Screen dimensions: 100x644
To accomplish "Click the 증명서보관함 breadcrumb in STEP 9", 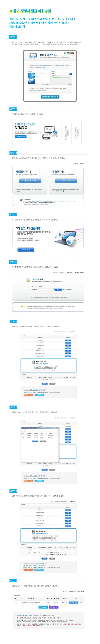I will (x=80, y=591).
